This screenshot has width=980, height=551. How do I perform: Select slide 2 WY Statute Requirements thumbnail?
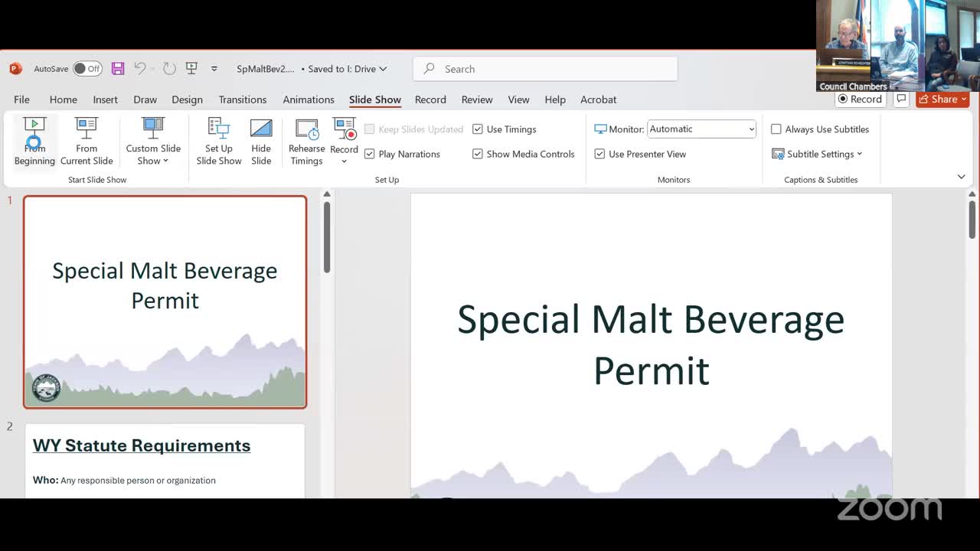(x=165, y=461)
